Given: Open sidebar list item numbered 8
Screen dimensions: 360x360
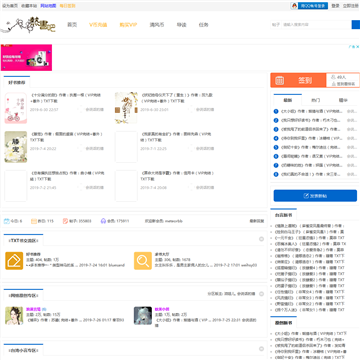Looking at the screenshot, I should tap(311, 174).
